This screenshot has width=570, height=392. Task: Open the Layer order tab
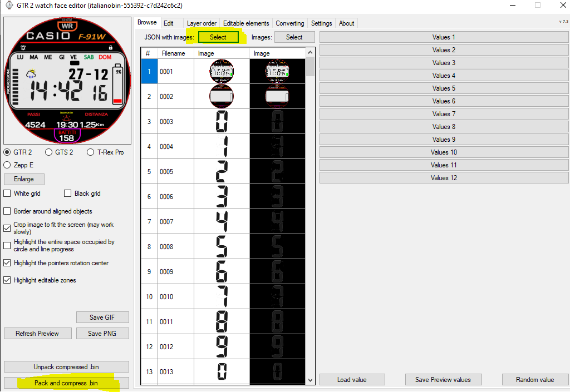pyautogui.click(x=202, y=23)
